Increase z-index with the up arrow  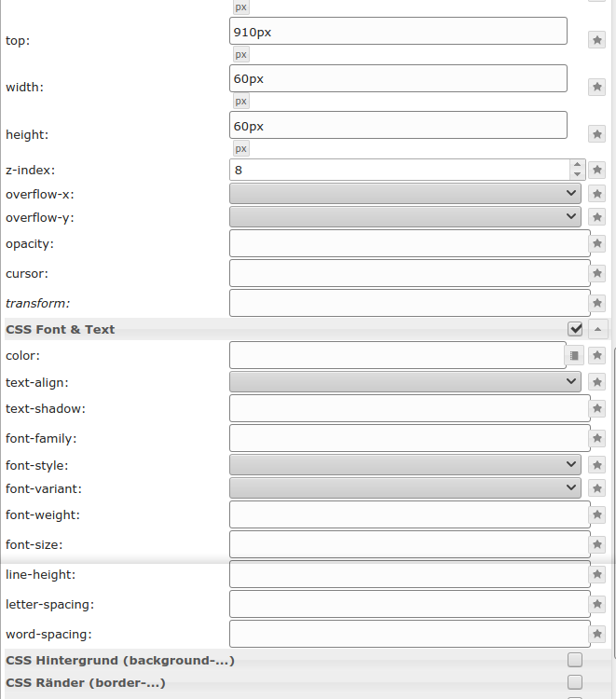pos(577,165)
